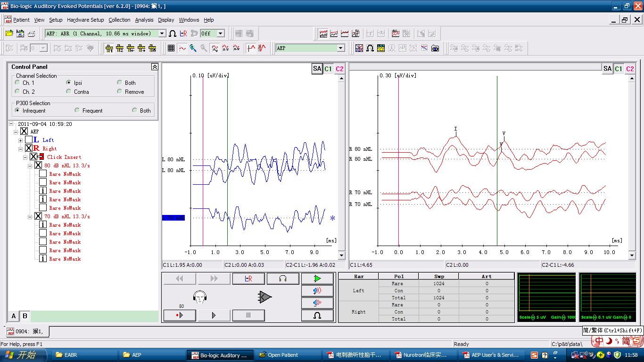Click the yellow LIST waveform icon
Screen dimensions: 644x362
tap(381, 48)
